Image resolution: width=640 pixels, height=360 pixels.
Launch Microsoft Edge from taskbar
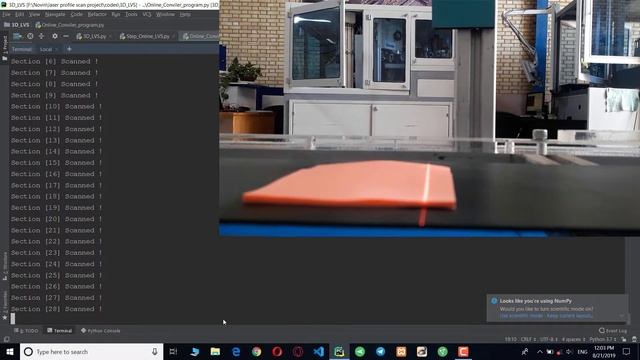(236, 351)
